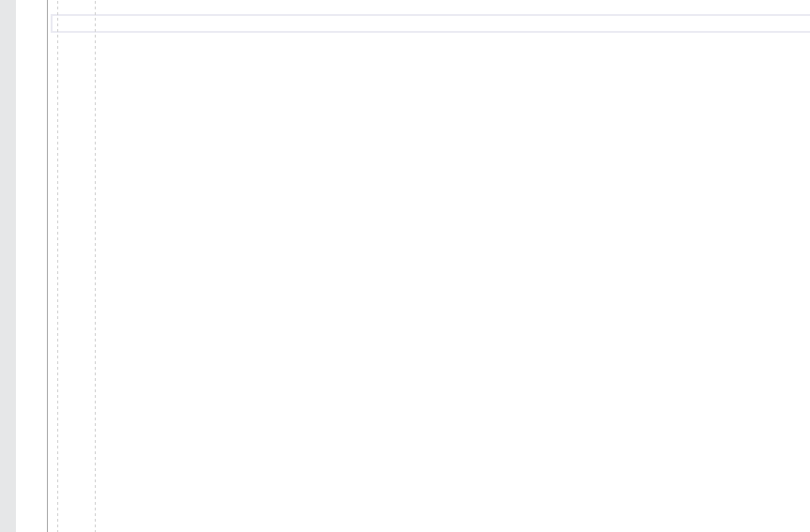Click the left border of the outlined box

pyautogui.click(x=52, y=23)
